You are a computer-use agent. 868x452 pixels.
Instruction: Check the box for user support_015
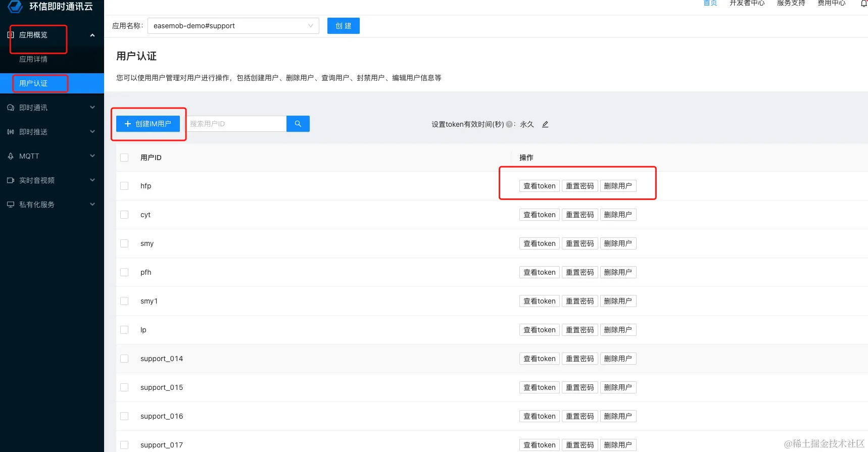[x=124, y=387]
